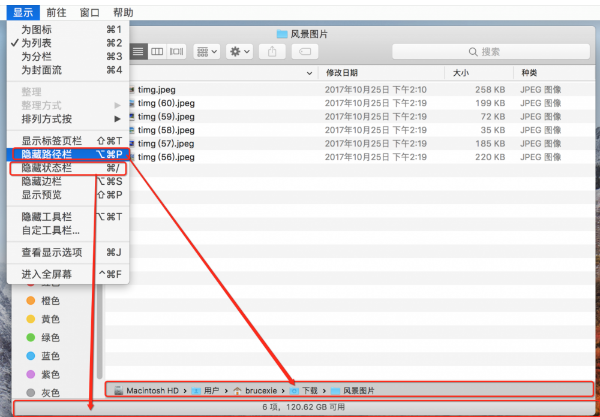This screenshot has width=600, height=417.
Task: Sort by 大小 column header
Action: point(479,73)
